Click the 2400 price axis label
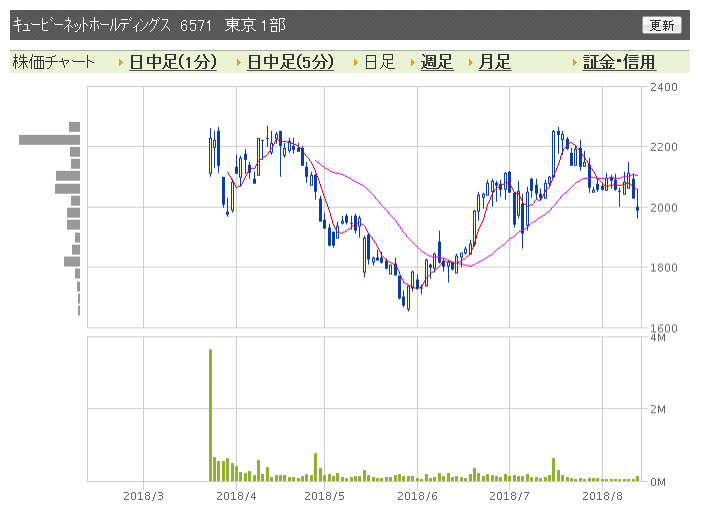The width and height of the screenshot is (702, 526). [x=663, y=87]
